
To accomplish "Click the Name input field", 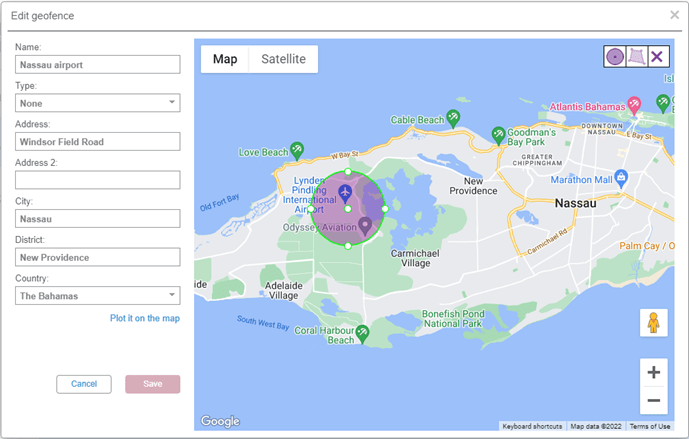I will tap(97, 65).
